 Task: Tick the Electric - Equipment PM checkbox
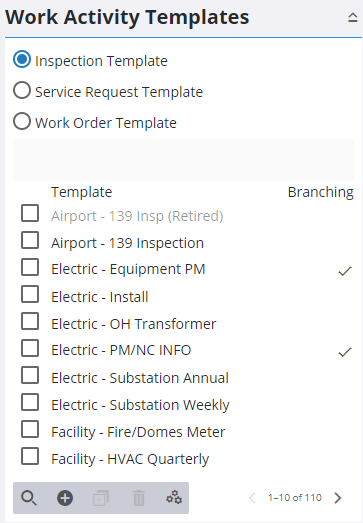tap(30, 267)
